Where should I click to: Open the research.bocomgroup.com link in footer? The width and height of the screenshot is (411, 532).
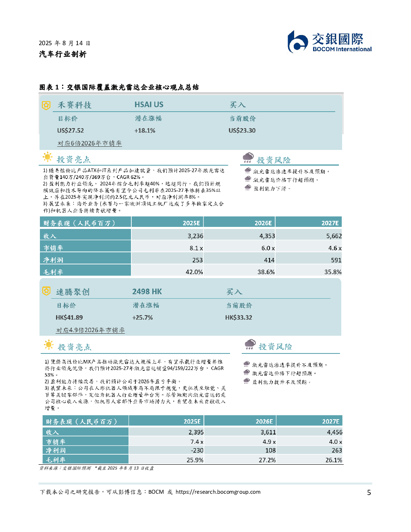tap(218, 492)
